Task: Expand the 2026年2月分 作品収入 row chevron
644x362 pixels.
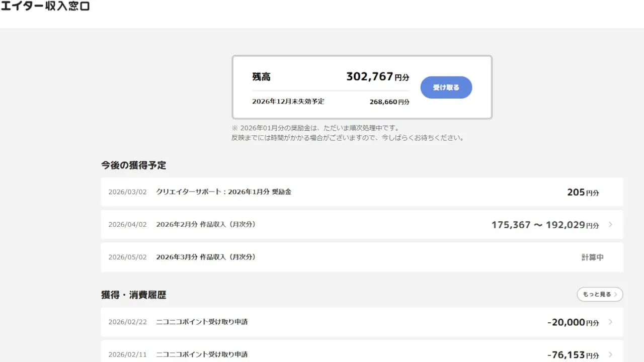Action: [610, 225]
